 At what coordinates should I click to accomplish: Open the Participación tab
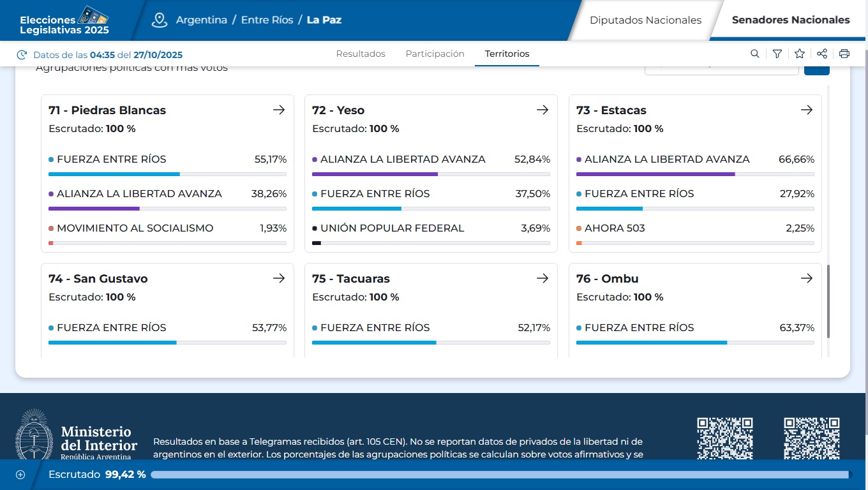(435, 54)
